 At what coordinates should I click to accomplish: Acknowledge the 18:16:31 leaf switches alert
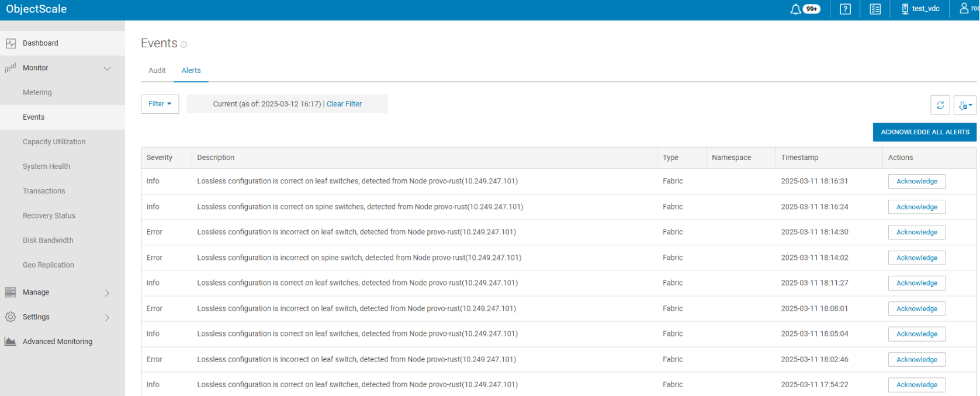click(x=916, y=182)
